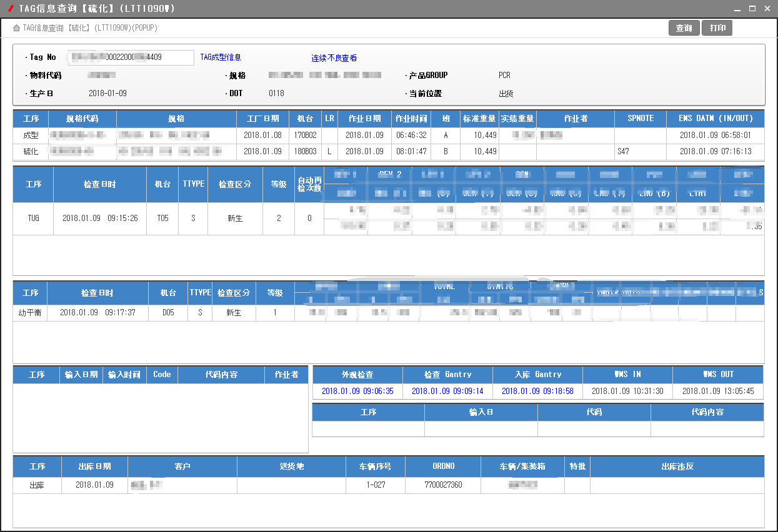778x532 pixels.
Task: Click the home icon in the breadcrumb
Action: [x=16, y=28]
